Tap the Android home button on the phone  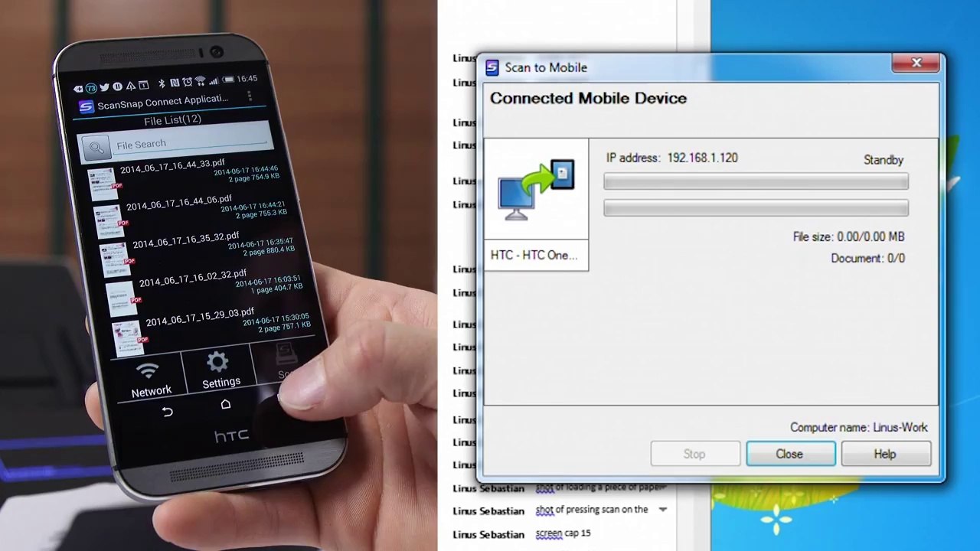coord(225,404)
